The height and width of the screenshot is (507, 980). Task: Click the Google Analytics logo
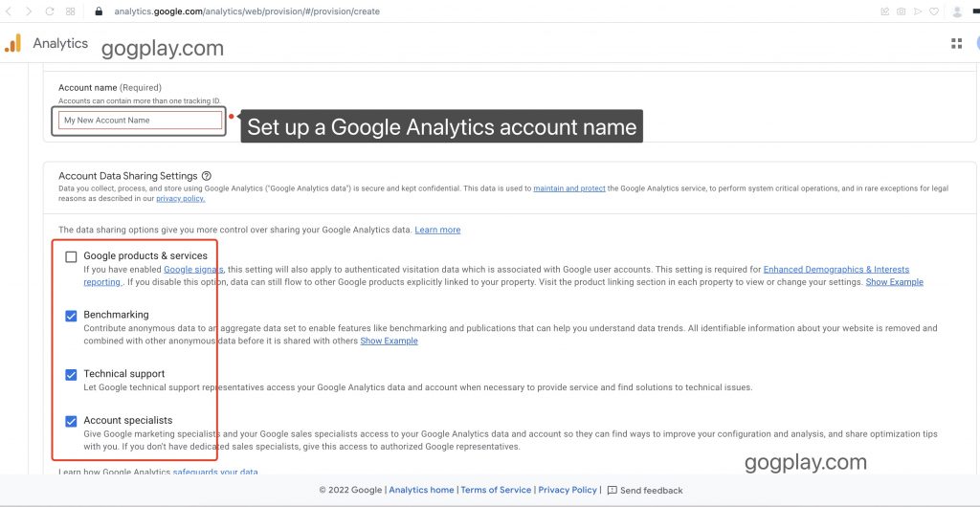pos(13,43)
